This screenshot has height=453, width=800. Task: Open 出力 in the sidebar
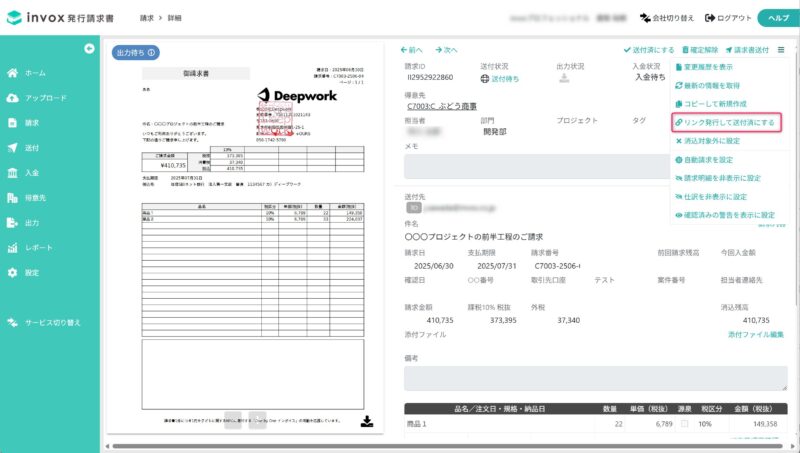[x=23, y=223]
